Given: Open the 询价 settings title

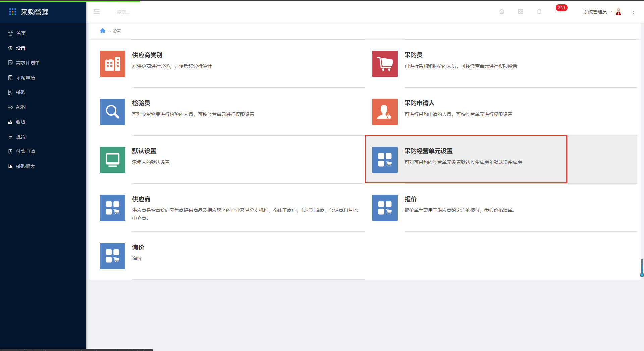Looking at the screenshot, I should (x=138, y=247).
